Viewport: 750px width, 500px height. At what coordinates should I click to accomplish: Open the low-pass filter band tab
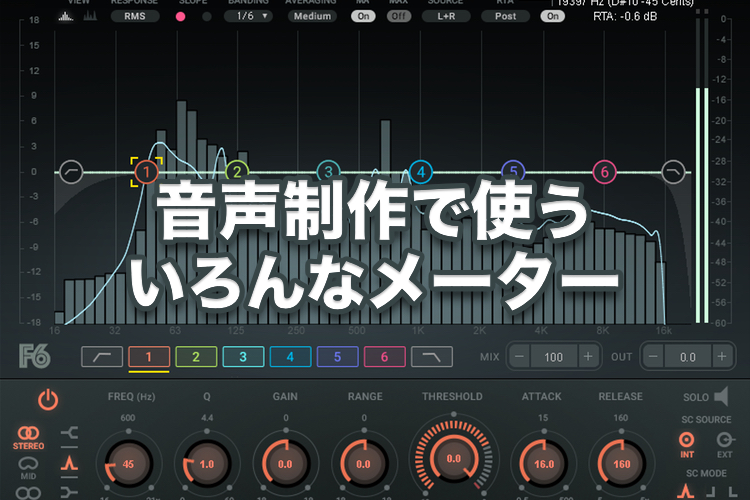pyautogui.click(x=432, y=357)
